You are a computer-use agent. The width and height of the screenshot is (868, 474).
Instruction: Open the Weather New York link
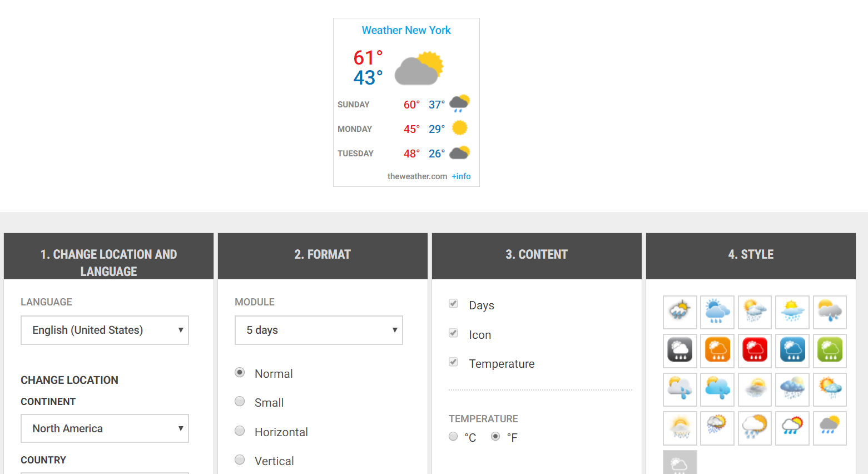click(406, 30)
